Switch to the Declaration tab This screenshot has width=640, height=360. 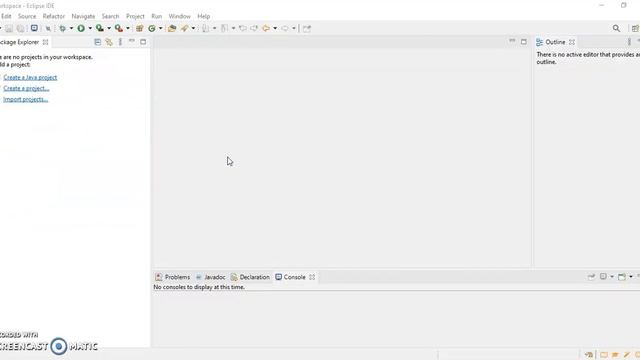(x=250, y=277)
